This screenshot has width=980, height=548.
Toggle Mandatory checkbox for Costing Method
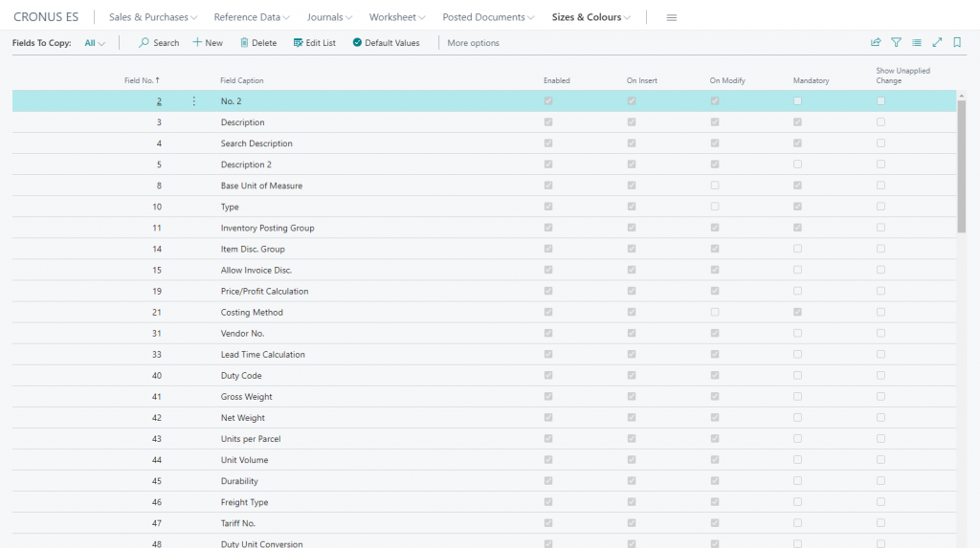[x=797, y=312]
